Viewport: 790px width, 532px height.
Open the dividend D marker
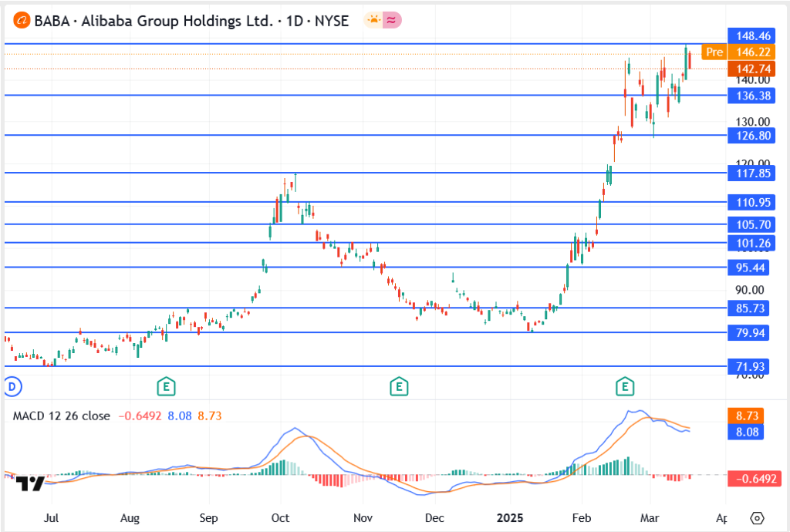[x=11, y=385]
